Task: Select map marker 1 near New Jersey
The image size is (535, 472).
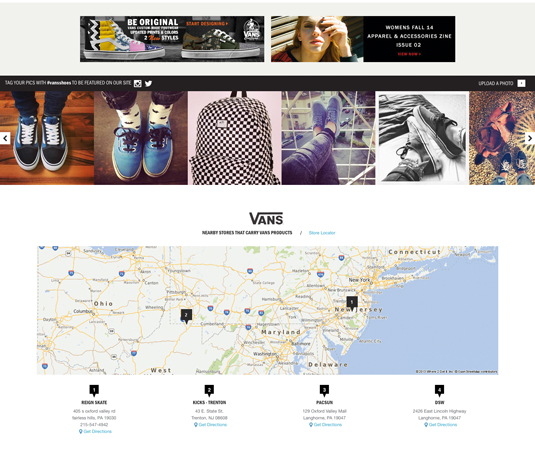Action: pos(352,303)
